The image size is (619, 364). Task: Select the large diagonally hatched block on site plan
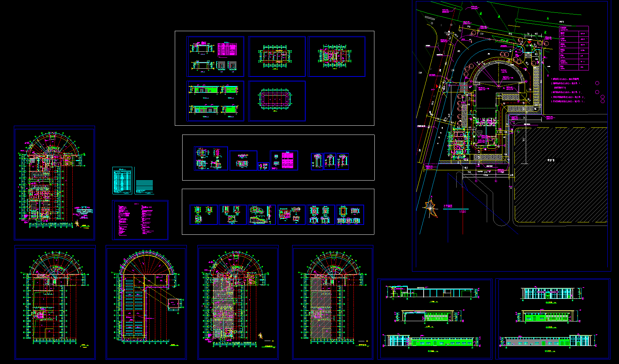pyautogui.click(x=561, y=175)
